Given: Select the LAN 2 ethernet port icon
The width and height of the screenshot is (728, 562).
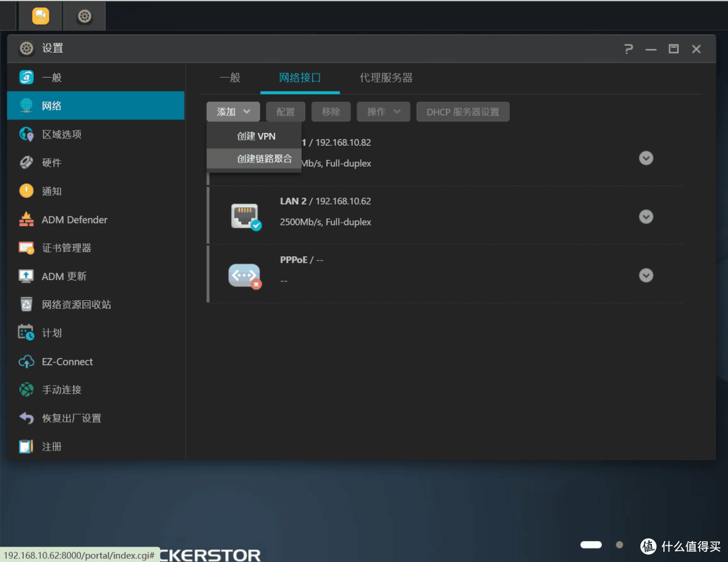Looking at the screenshot, I should click(x=245, y=217).
